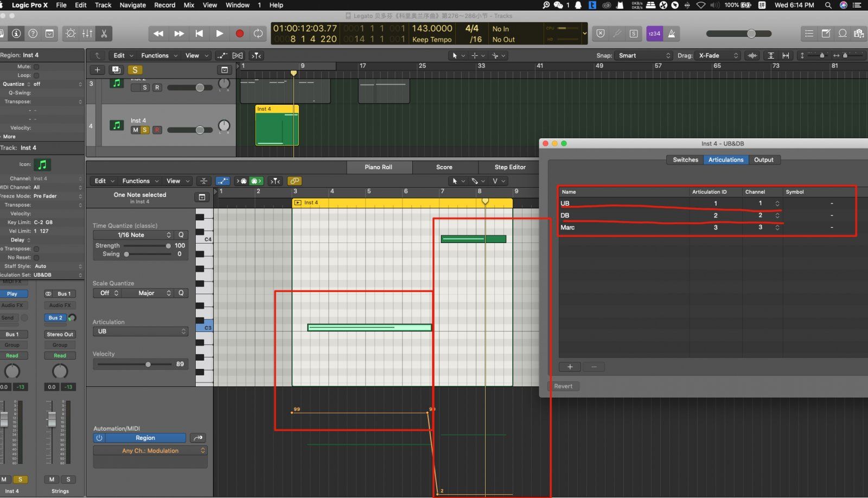Image resolution: width=868 pixels, height=498 pixels.
Task: Click the Rewind transport button
Action: pyautogui.click(x=158, y=34)
